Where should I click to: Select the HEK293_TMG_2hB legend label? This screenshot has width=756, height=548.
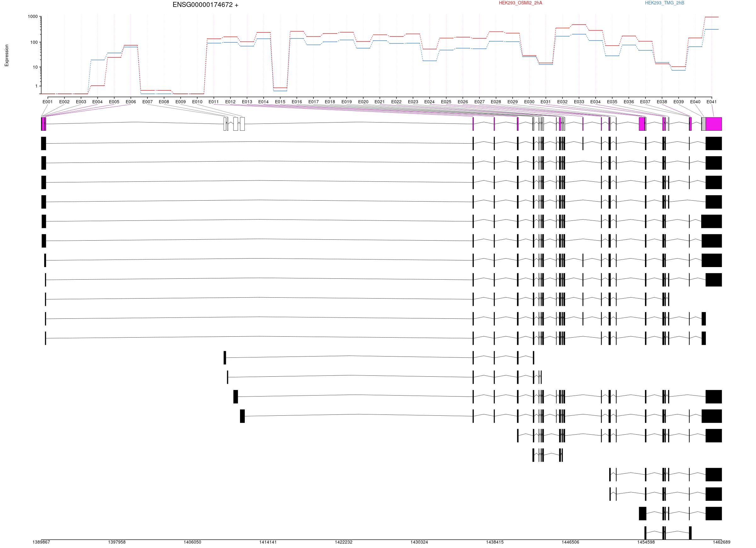[664, 3]
